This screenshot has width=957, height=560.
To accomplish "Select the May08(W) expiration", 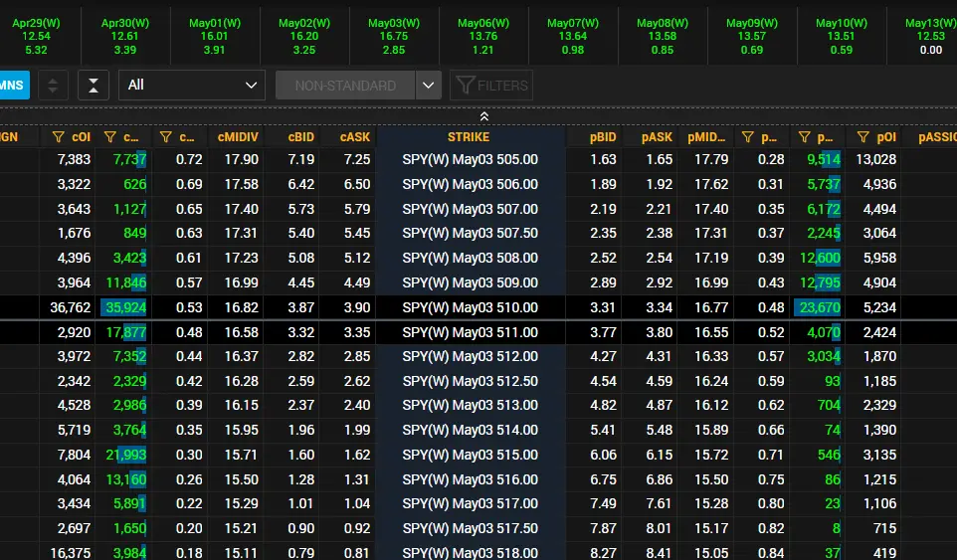I will pos(663,36).
